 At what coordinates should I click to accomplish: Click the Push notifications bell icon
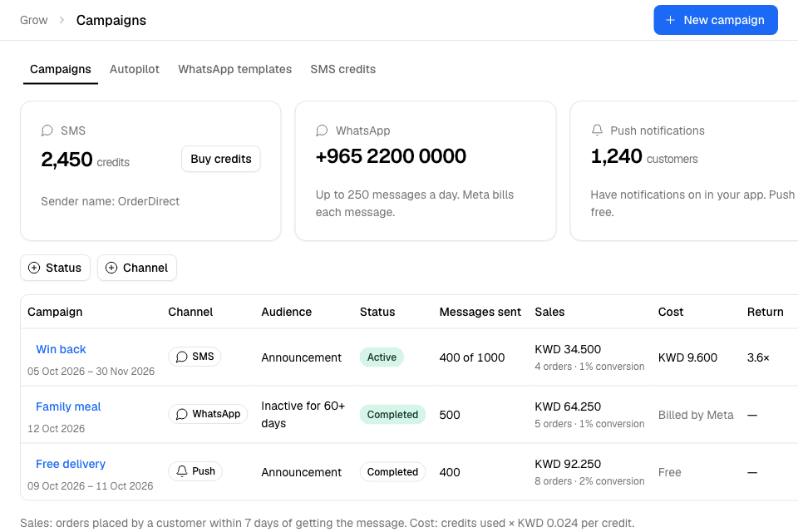click(x=597, y=131)
